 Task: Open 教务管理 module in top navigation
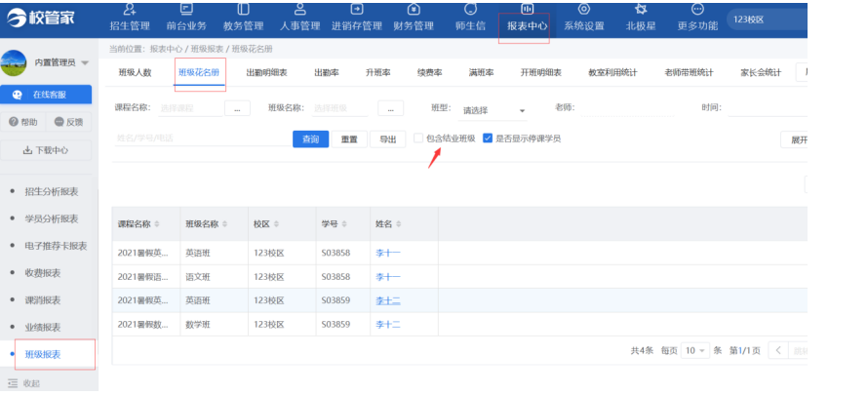[243, 19]
